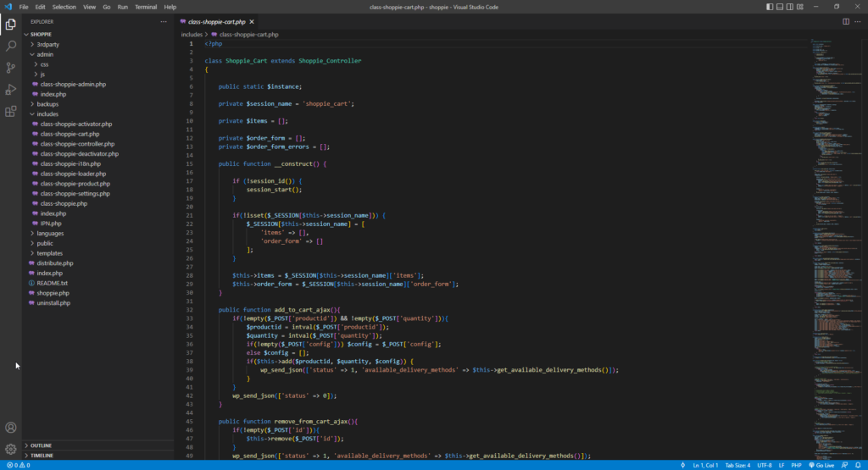Expand the OUTLINE section
868x470 pixels.
(x=98, y=445)
